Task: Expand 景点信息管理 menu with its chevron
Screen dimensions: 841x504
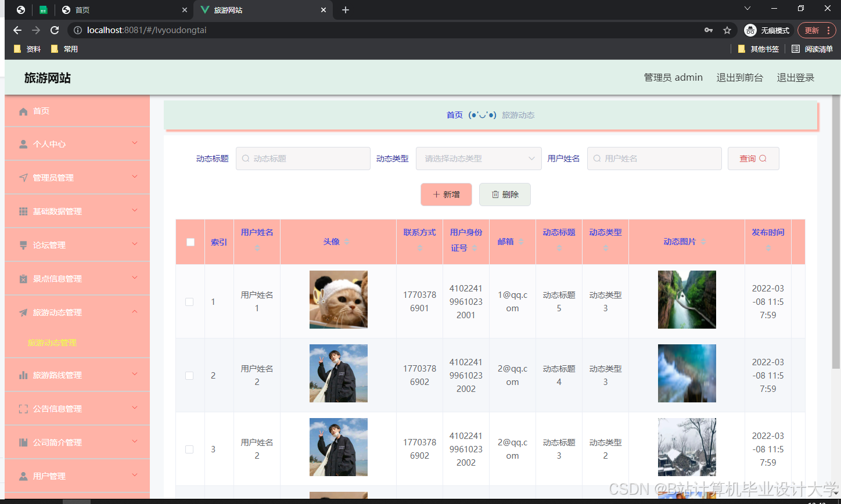Action: 135,278
